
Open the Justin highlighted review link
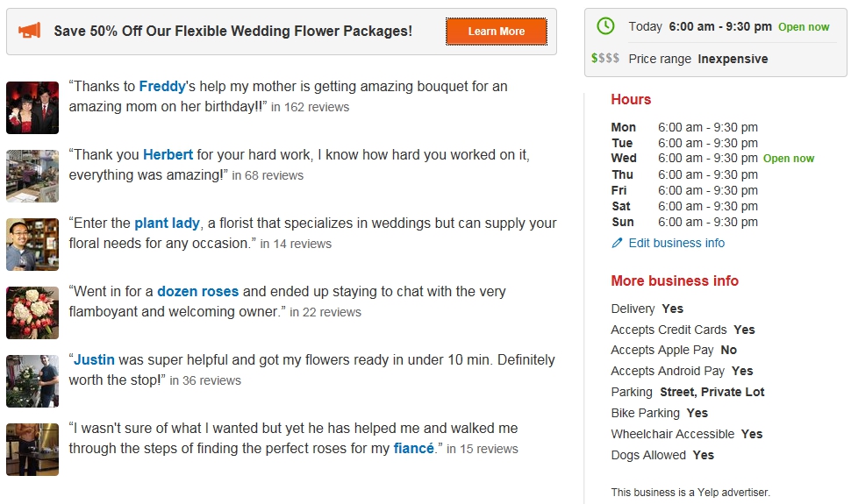point(94,359)
